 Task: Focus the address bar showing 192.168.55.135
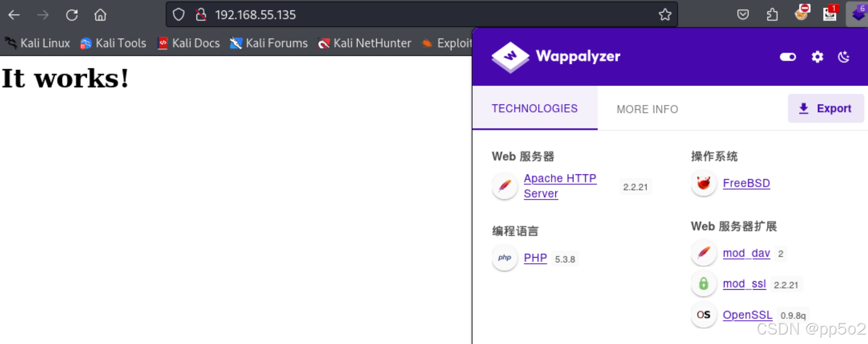(x=422, y=15)
